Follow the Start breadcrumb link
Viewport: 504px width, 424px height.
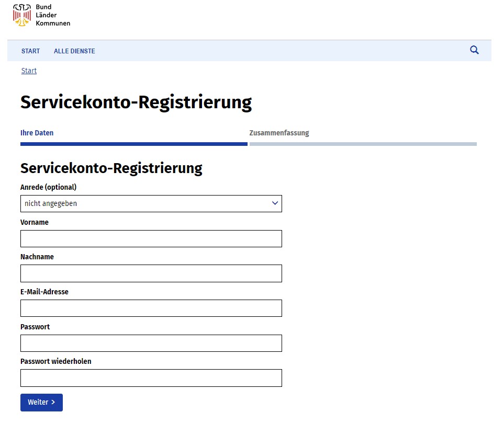(x=29, y=71)
